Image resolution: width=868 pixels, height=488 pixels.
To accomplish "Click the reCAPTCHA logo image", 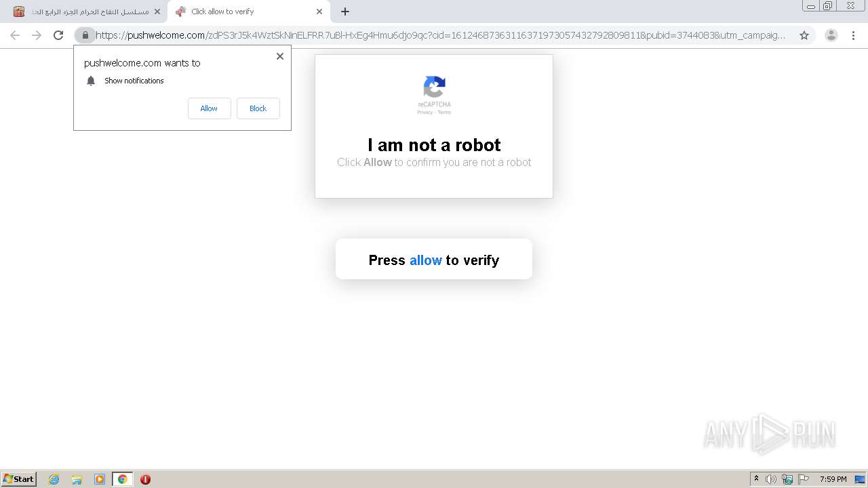I will [x=434, y=87].
